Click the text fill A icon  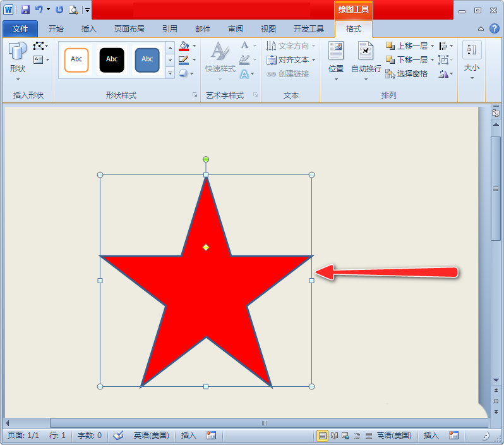[x=245, y=46]
